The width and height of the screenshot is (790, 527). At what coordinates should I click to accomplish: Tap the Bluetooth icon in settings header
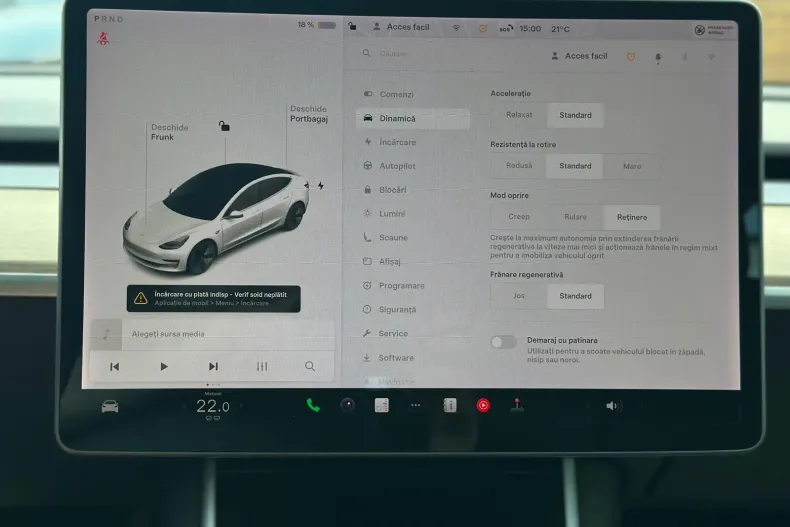[685, 57]
